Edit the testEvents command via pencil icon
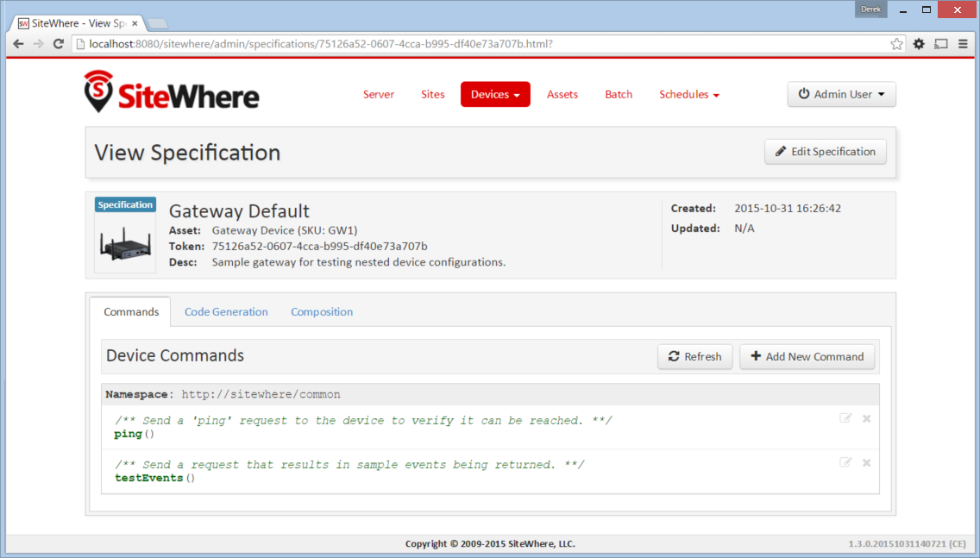 (845, 462)
